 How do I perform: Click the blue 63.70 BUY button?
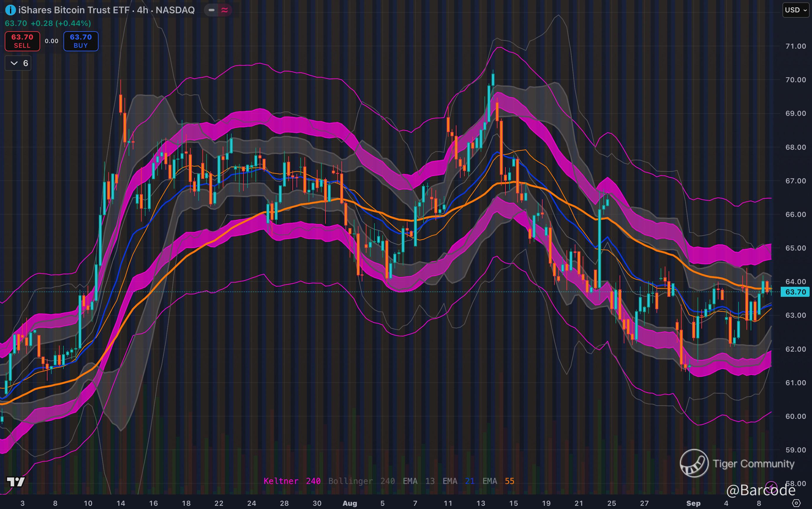(x=81, y=41)
